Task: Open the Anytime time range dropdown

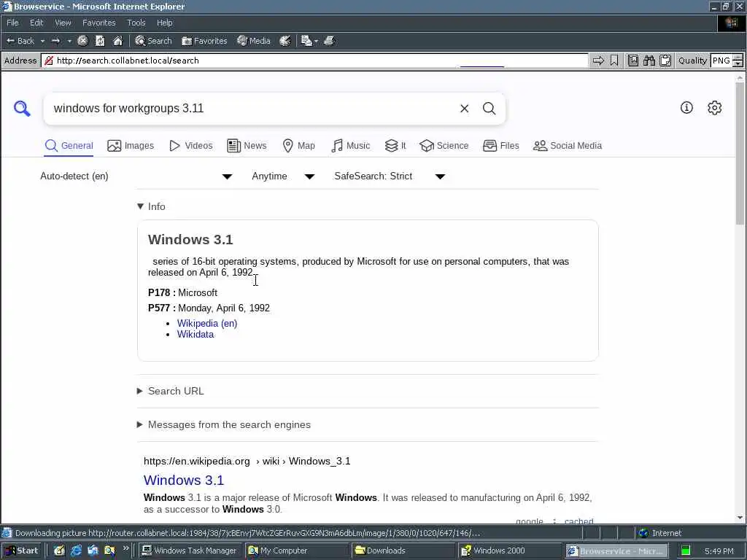Action: pyautogui.click(x=283, y=176)
